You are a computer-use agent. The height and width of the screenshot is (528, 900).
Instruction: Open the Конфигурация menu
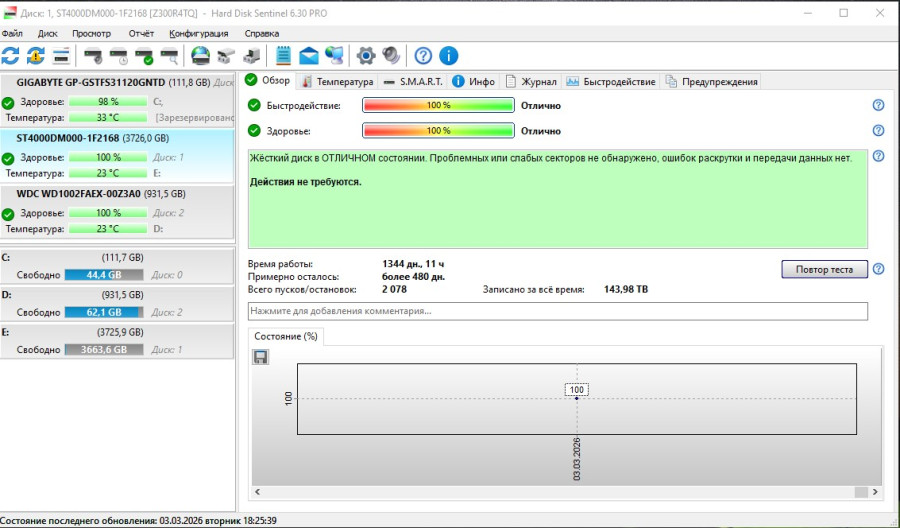(x=200, y=33)
